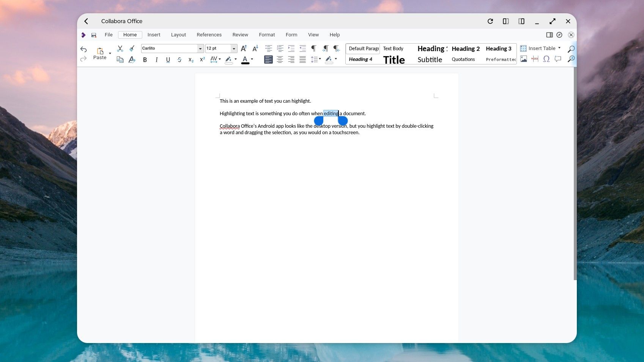Switch to the References tab
The height and width of the screenshot is (362, 644).
click(x=209, y=35)
